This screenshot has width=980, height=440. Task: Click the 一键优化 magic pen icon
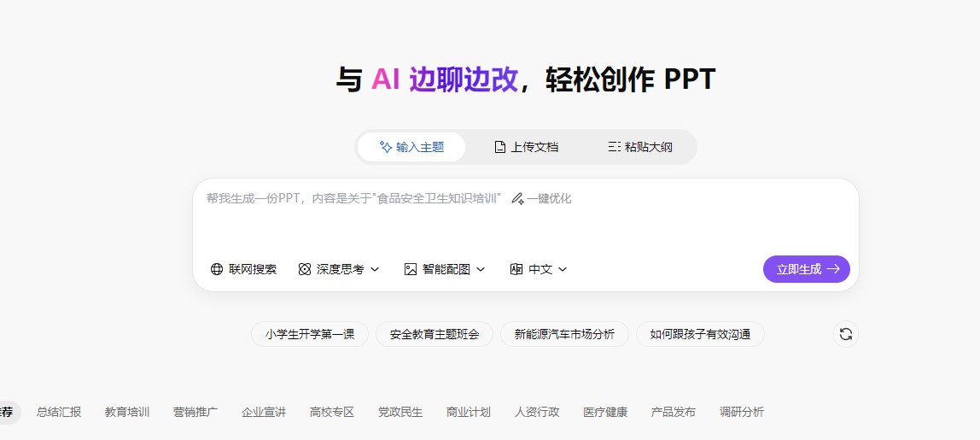pyautogui.click(x=517, y=199)
